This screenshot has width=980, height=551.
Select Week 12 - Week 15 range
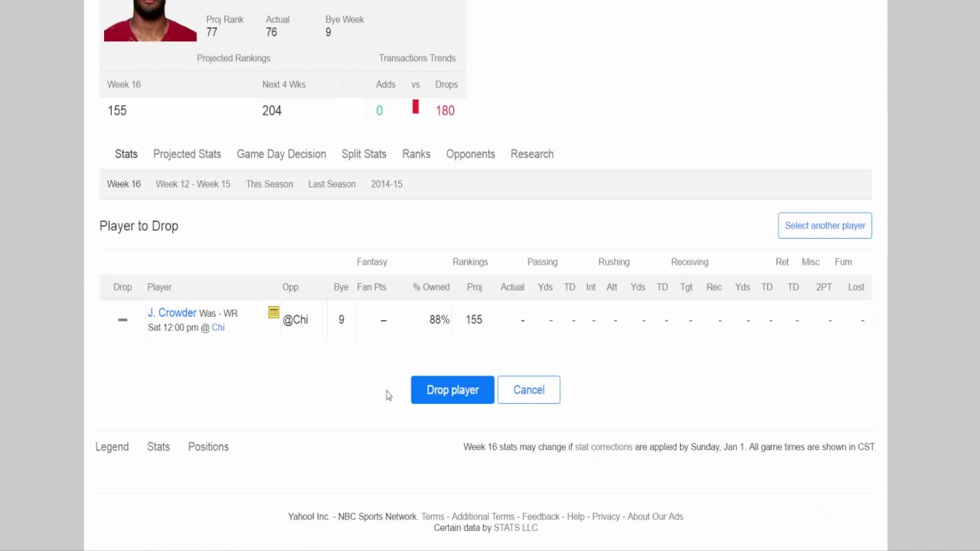tap(193, 184)
